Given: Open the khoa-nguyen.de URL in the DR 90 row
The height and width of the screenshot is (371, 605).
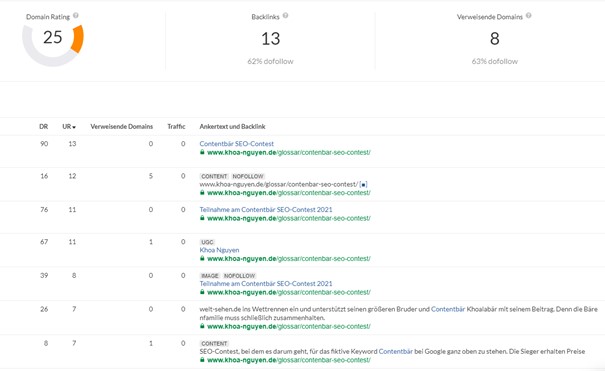Looking at the screenshot, I should 289,152.
